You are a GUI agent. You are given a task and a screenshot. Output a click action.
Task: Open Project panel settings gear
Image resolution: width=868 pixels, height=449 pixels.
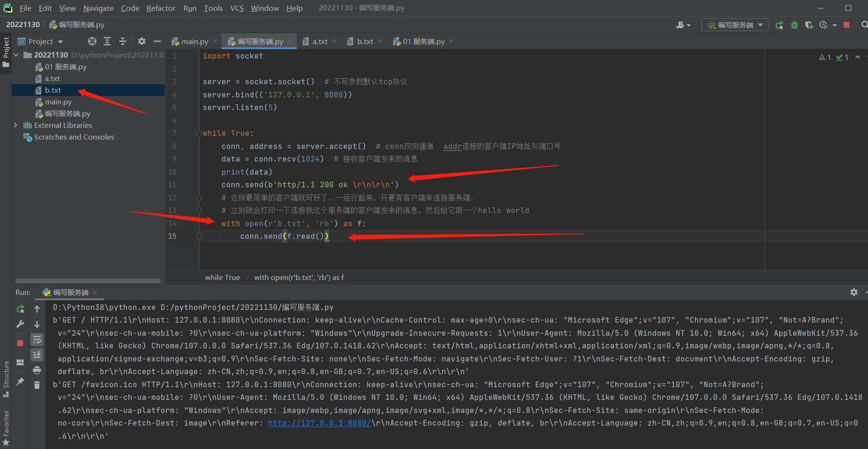[x=142, y=41]
